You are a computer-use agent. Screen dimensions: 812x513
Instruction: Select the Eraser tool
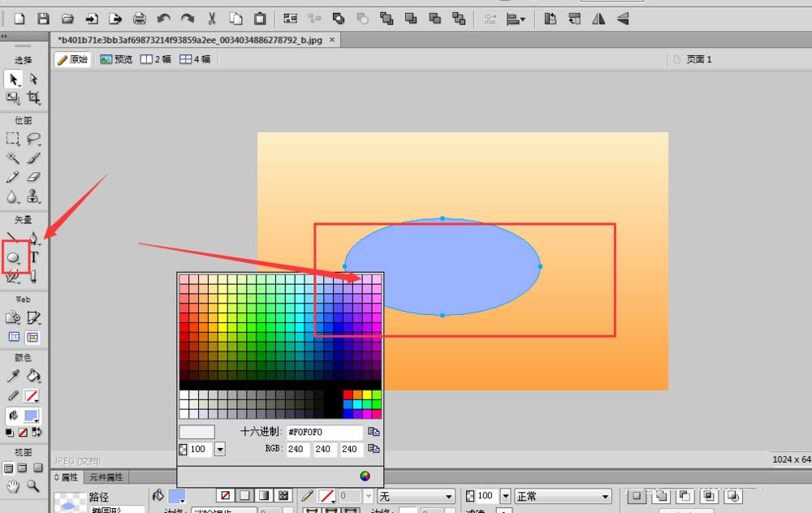[33, 177]
